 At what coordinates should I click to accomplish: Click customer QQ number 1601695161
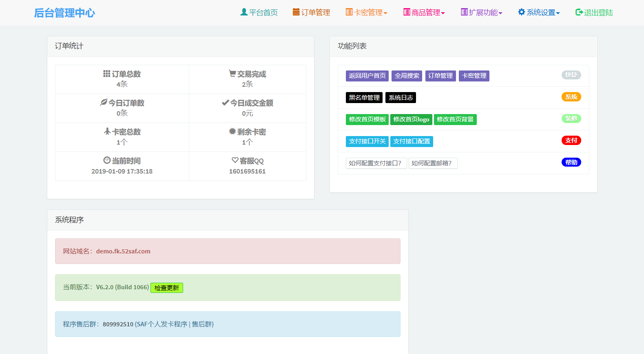point(247,172)
